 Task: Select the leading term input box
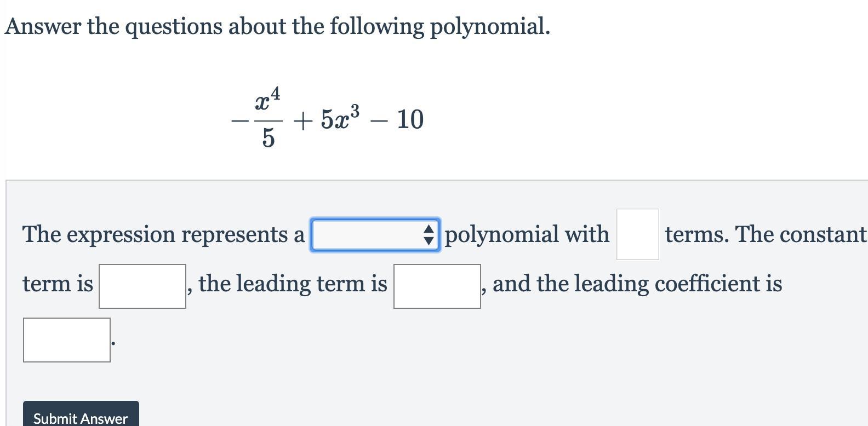437,286
